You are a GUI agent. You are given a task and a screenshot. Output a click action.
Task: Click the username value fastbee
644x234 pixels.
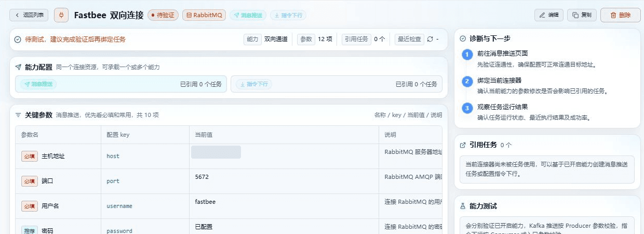(x=205, y=202)
